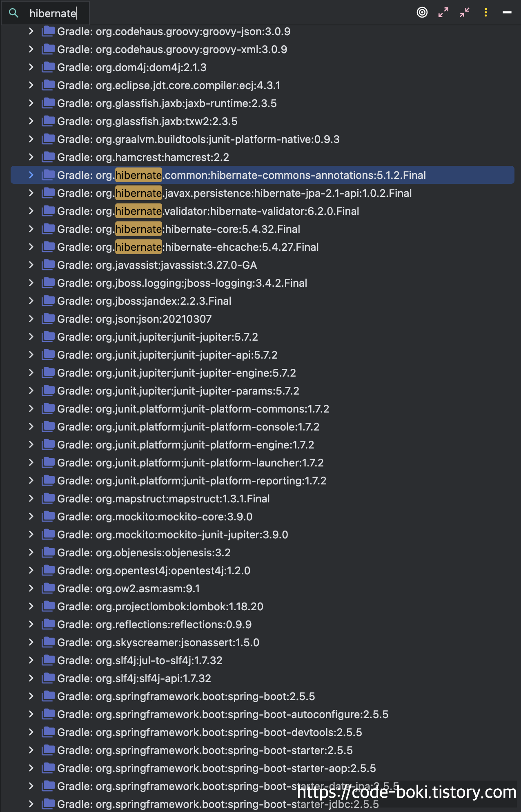Click the library icon for jboss-logging:3.4.2.Final

tap(48, 283)
